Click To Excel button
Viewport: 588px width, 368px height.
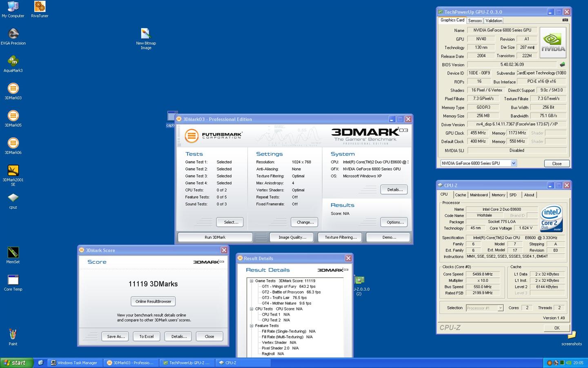coord(146,337)
